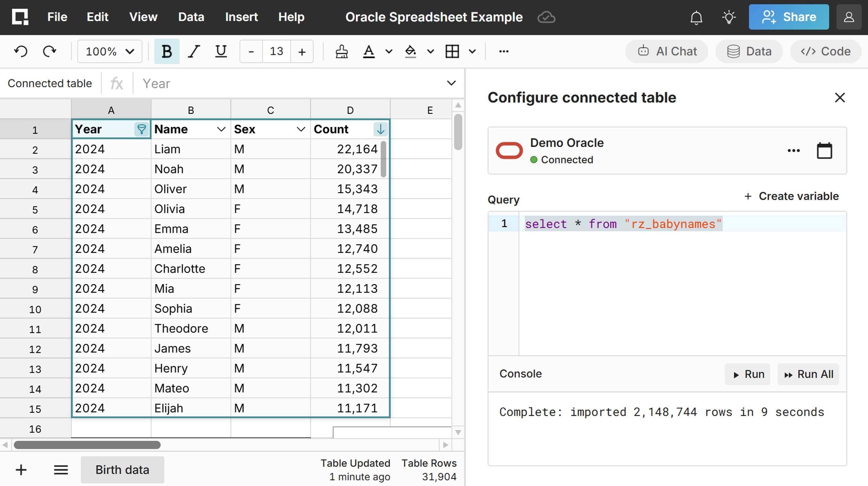
Task: Expand the Name column dropdown
Action: coord(221,129)
